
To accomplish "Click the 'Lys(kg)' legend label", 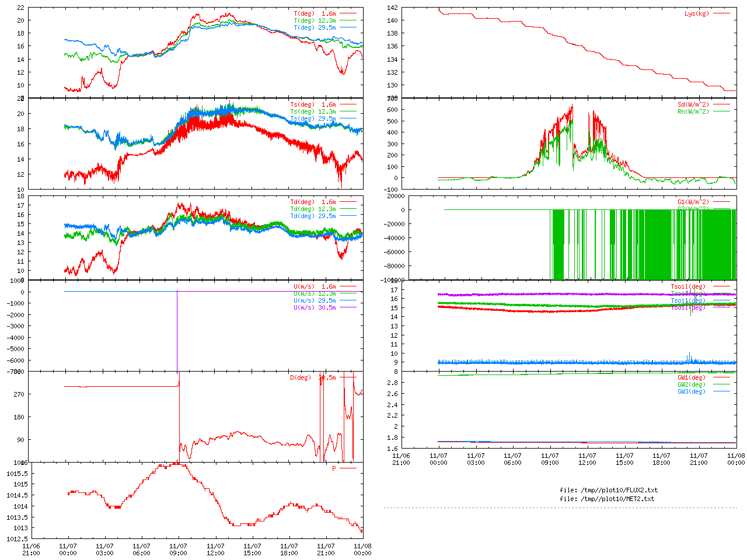I will tap(697, 13).
